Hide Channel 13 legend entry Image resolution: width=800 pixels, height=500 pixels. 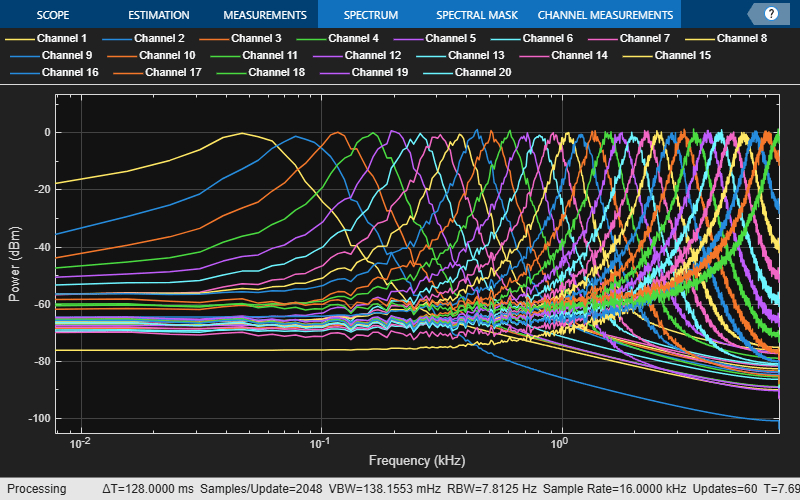pos(460,55)
